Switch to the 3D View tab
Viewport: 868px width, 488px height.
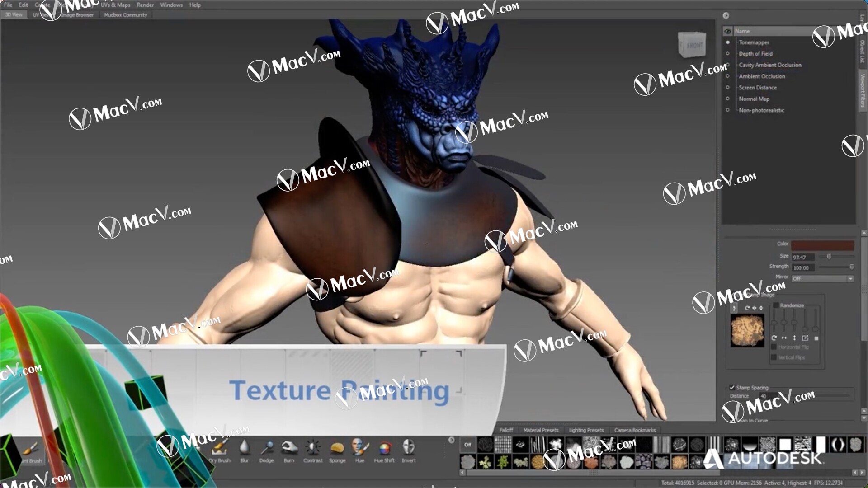(x=14, y=15)
